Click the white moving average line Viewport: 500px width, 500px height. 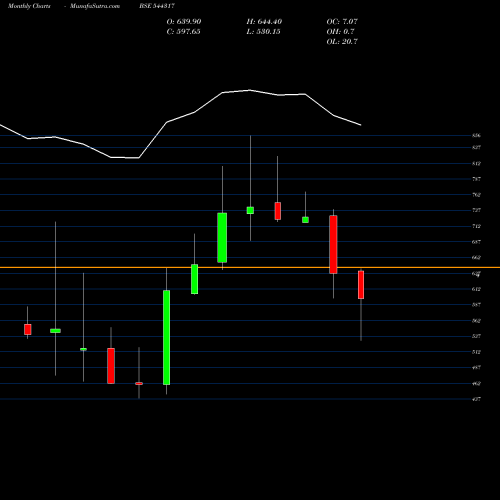180,118
